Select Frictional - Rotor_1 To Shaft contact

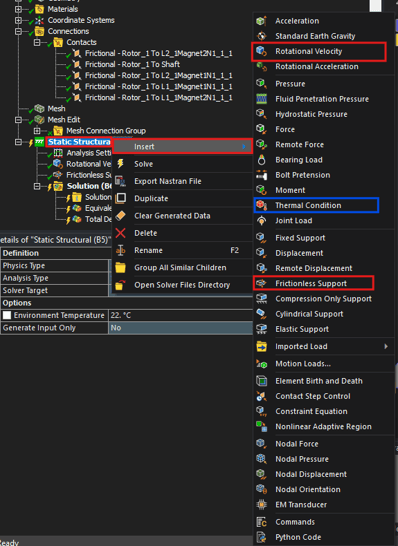point(132,64)
